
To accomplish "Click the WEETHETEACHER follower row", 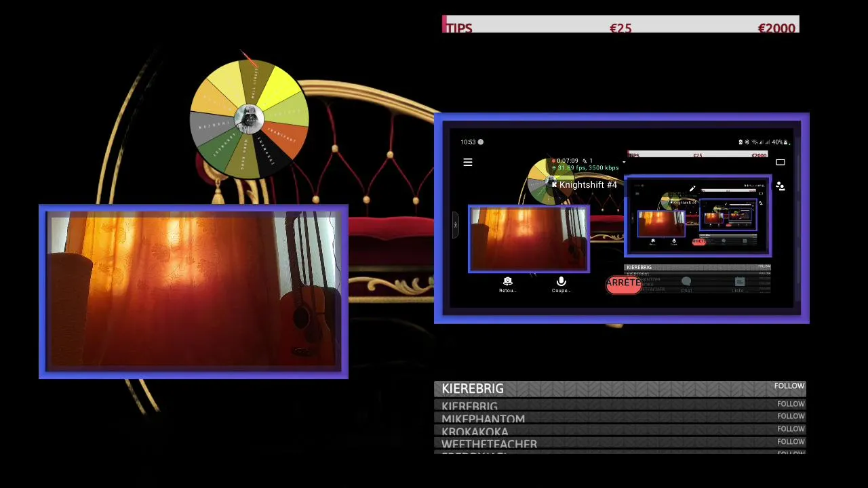I will tap(620, 443).
